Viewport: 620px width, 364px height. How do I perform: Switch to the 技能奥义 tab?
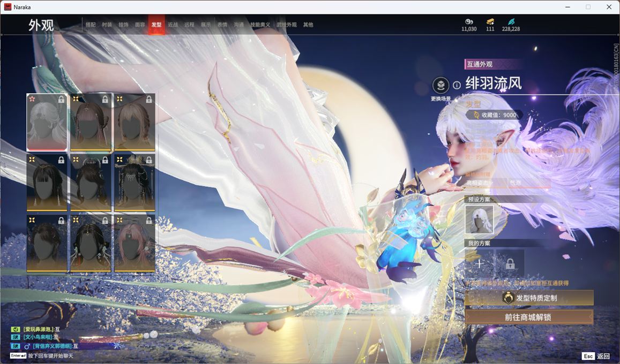click(260, 25)
